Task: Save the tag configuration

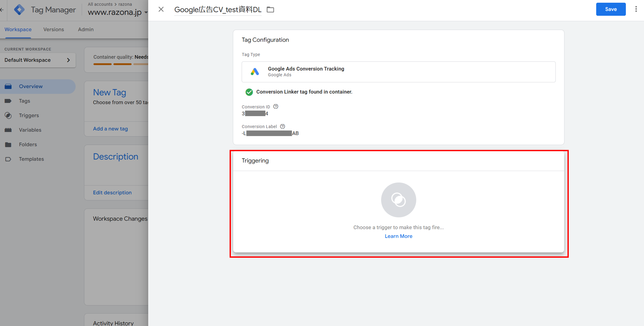Action: [x=611, y=9]
